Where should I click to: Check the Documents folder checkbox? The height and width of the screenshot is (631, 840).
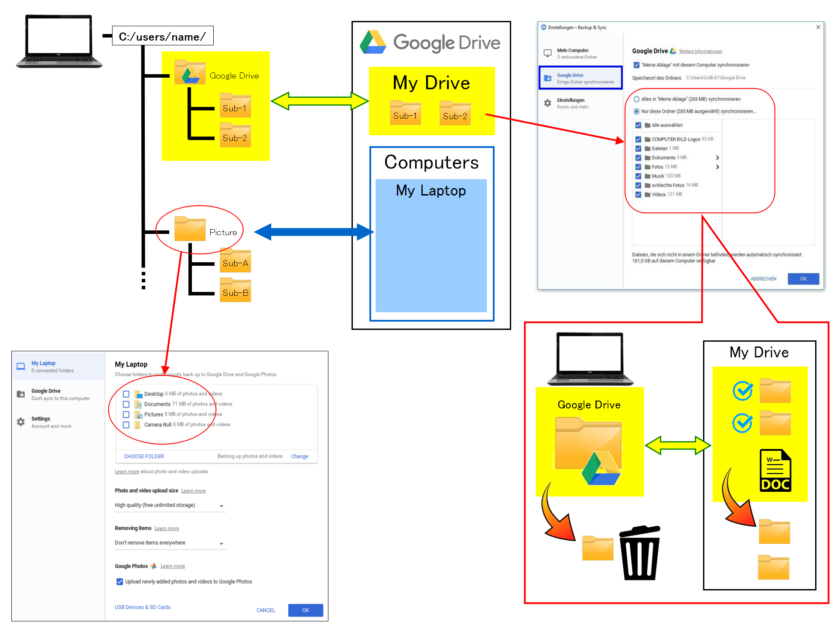tap(126, 404)
